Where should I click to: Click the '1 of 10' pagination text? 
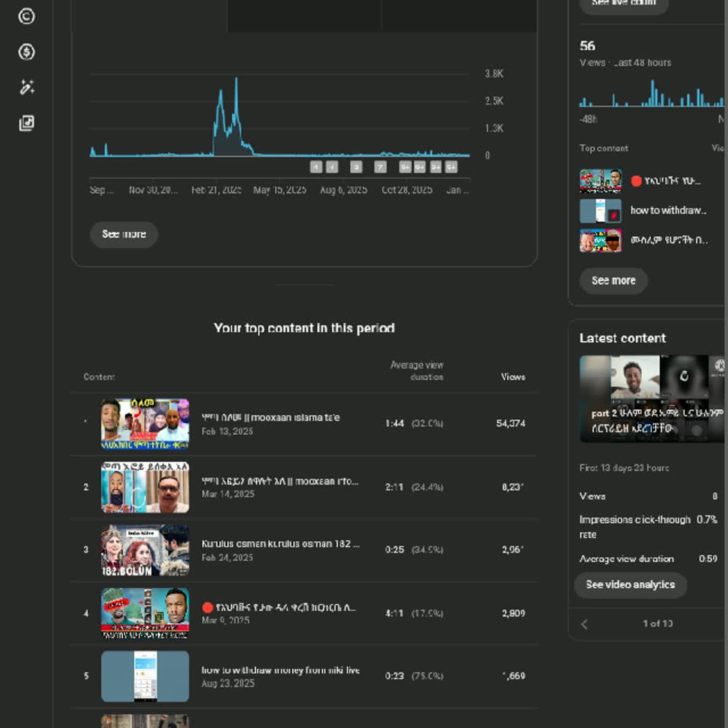(x=657, y=624)
